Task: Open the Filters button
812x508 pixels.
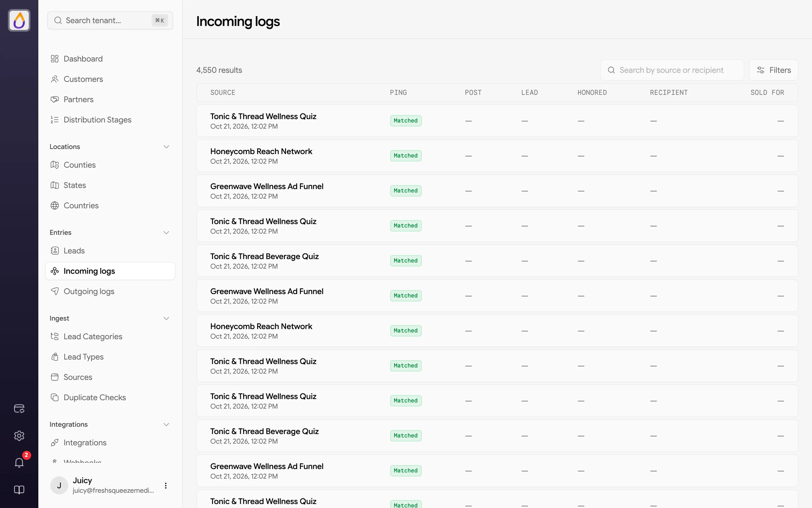Action: click(773, 70)
